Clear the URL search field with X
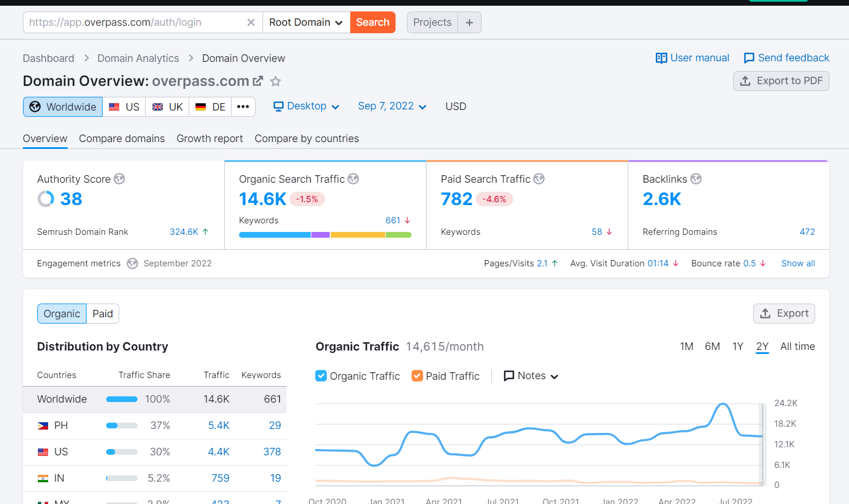 tap(251, 22)
